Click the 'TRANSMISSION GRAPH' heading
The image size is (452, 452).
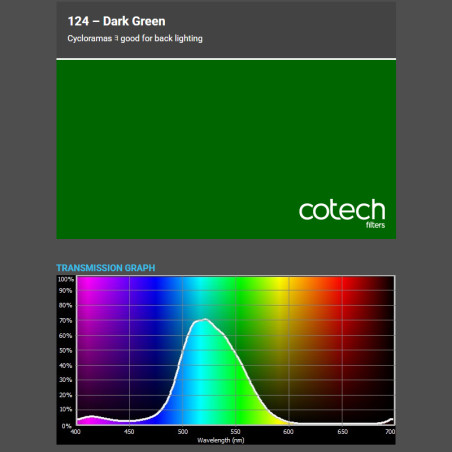pyautogui.click(x=106, y=268)
